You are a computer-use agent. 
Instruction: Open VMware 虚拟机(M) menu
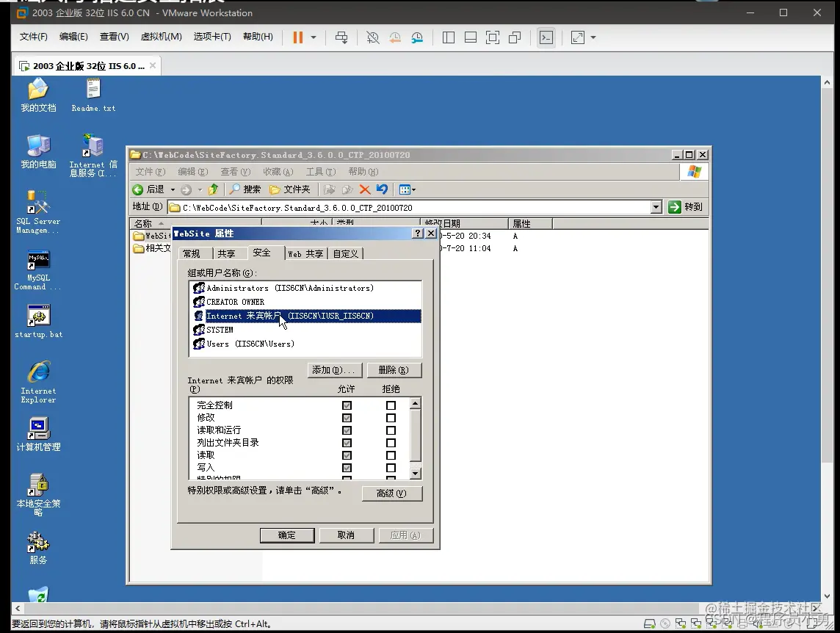[162, 37]
